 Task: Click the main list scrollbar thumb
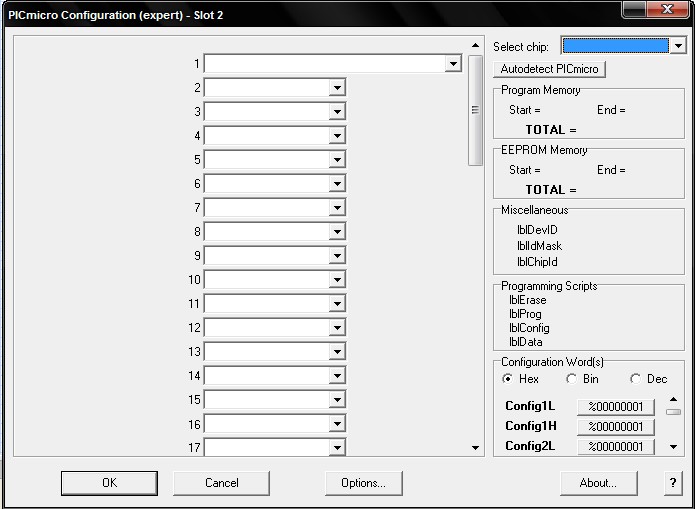[475, 110]
